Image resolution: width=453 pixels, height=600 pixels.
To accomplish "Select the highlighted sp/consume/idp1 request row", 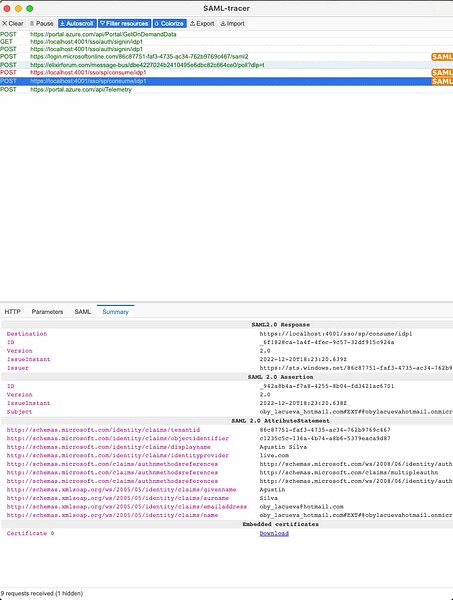I will tap(226, 81).
